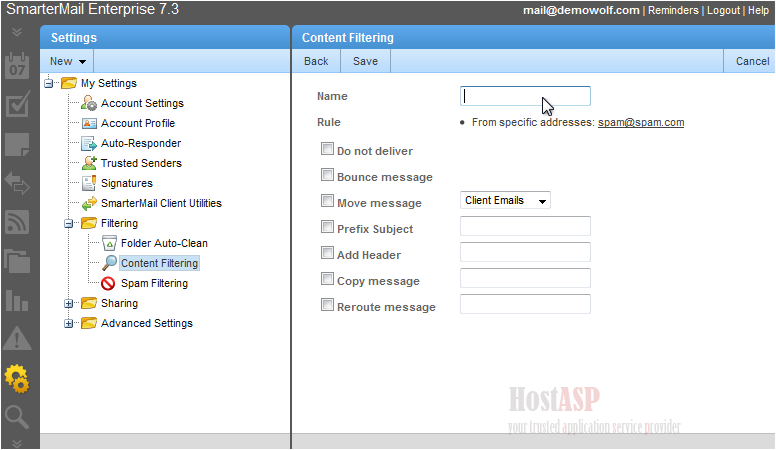
Task: Click the Content Filtering magnifier icon
Action: pos(109,263)
